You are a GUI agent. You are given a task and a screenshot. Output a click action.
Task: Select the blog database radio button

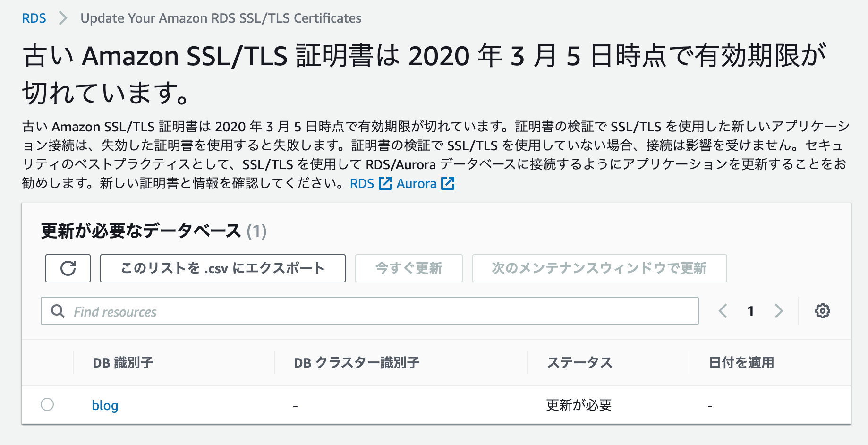click(x=47, y=404)
